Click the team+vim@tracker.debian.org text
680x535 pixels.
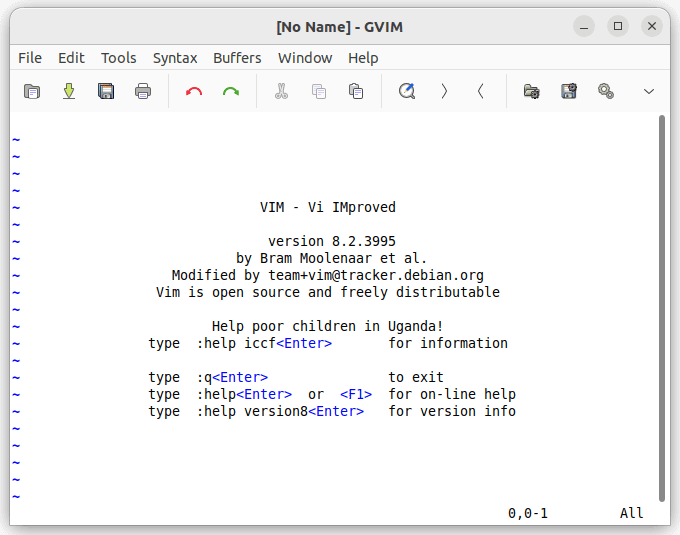point(376,275)
